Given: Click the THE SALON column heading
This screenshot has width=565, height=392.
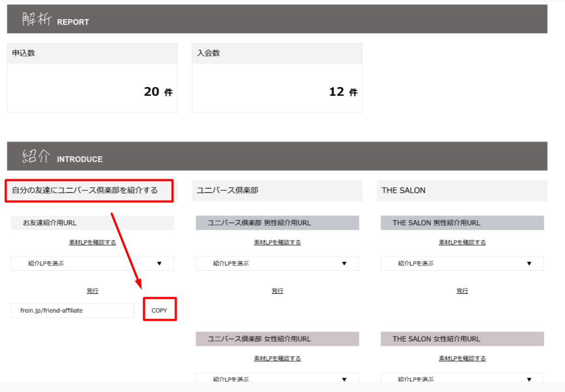Looking at the screenshot, I should coord(404,190).
